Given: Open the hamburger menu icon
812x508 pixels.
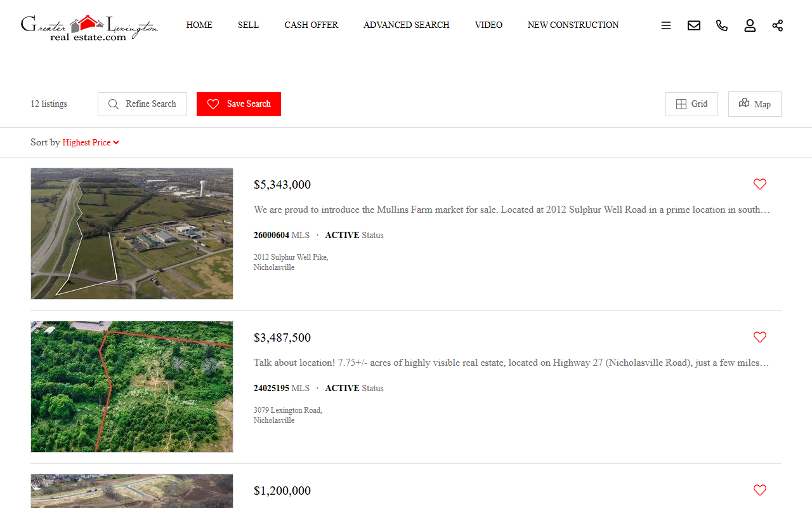Looking at the screenshot, I should click(666, 25).
